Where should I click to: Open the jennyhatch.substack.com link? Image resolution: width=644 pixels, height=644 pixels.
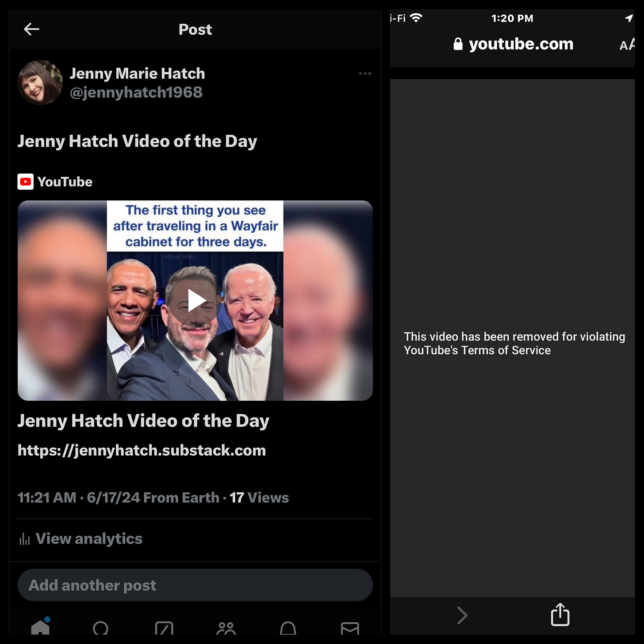pos(142,450)
